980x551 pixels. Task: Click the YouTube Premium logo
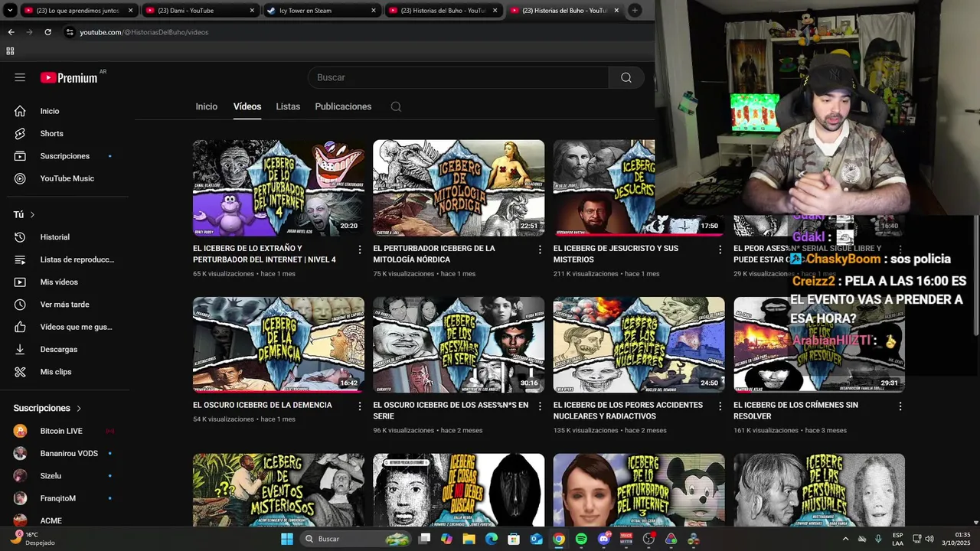69,77
